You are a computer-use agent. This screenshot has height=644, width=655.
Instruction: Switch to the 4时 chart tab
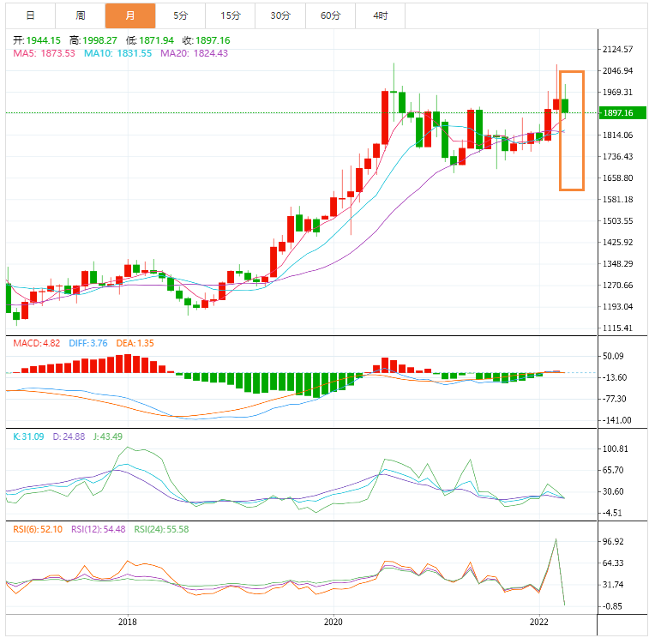click(380, 15)
